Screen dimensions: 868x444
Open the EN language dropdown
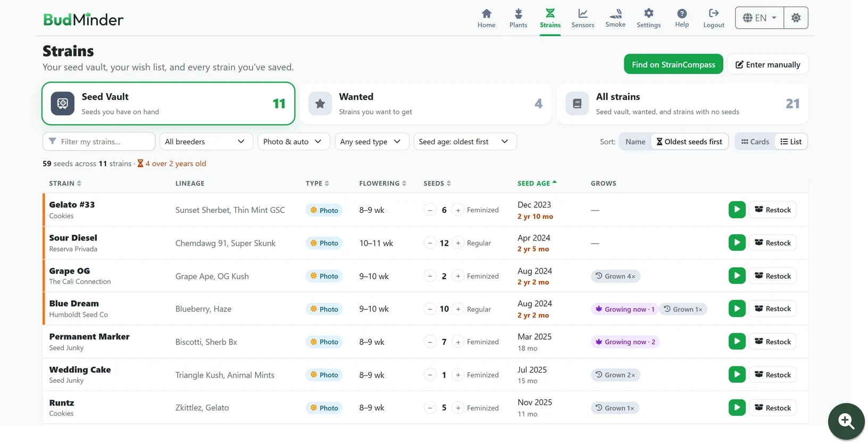[x=759, y=18]
